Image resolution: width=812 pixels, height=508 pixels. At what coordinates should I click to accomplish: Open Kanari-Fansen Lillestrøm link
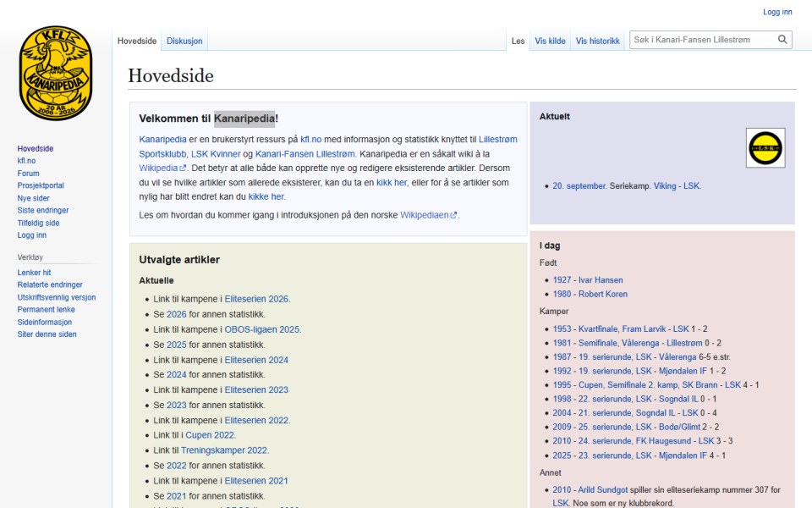305,153
